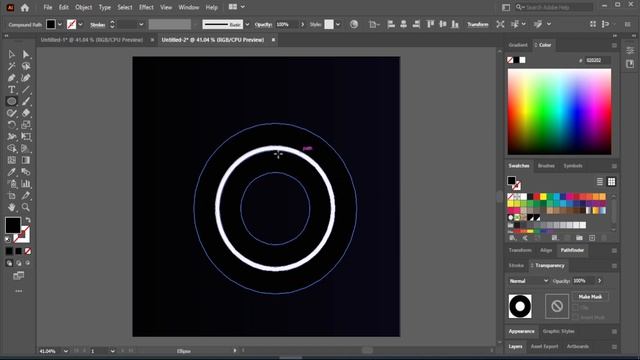The height and width of the screenshot is (360, 640).
Task: Click the Illustrator Home icon
Action: click(x=25, y=7)
